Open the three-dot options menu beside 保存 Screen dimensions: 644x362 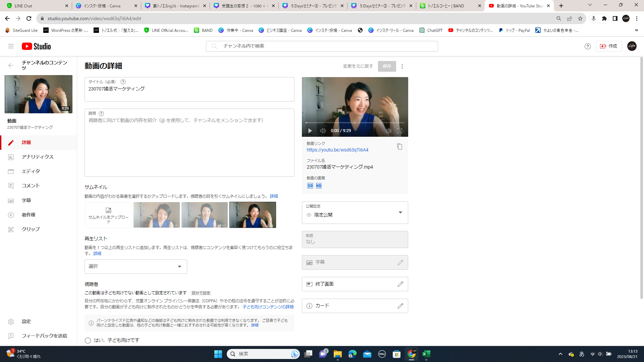tap(402, 66)
